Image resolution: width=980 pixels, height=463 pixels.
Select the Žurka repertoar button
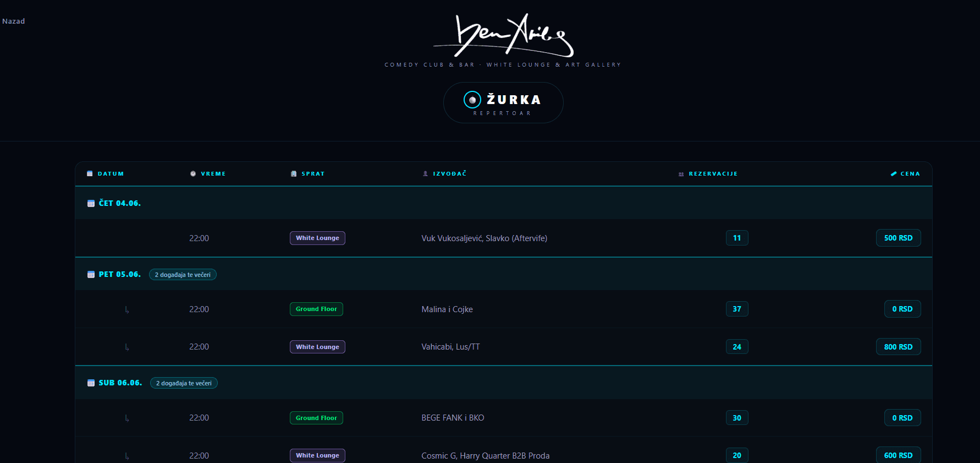pos(503,103)
